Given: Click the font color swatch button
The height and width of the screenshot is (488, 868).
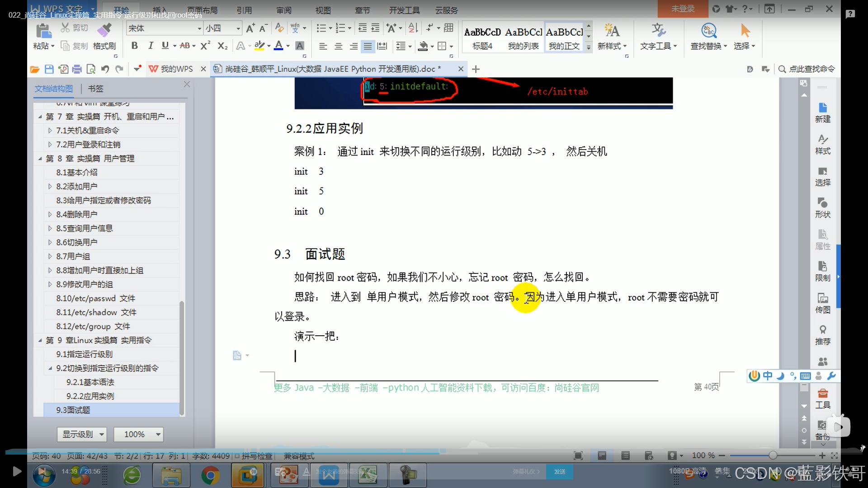Looking at the screenshot, I should pos(278,46).
